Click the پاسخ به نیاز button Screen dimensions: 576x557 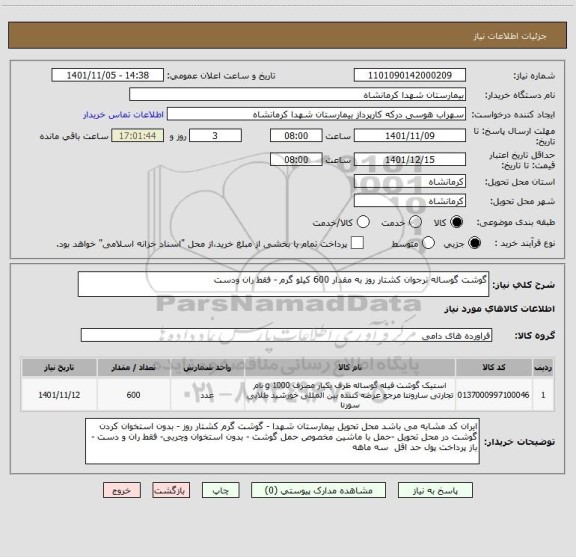(x=435, y=490)
